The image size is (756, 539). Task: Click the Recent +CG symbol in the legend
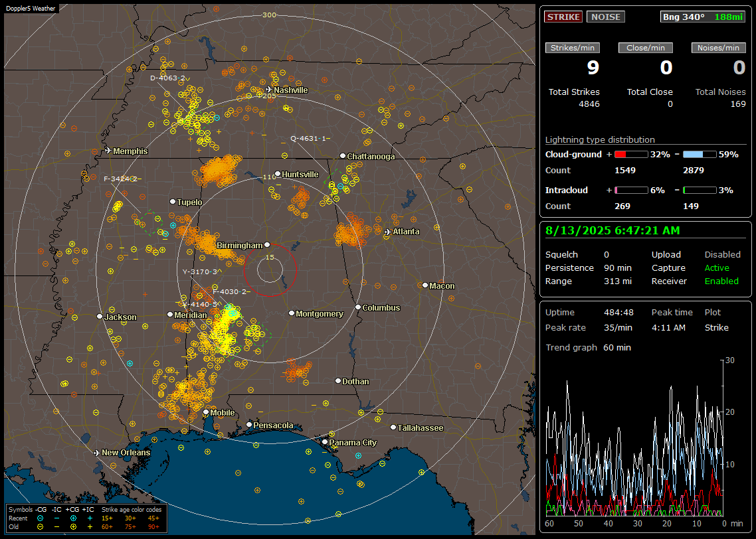point(73,518)
